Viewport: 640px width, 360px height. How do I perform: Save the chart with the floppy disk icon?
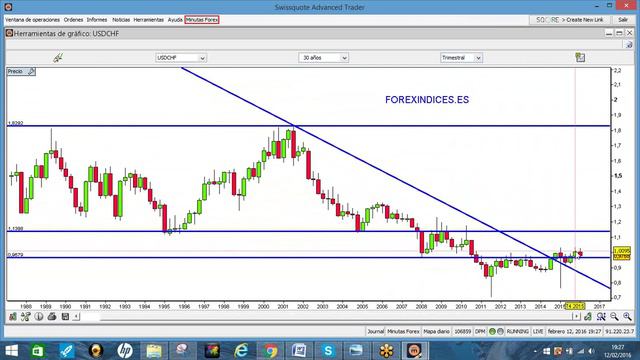tap(65, 316)
